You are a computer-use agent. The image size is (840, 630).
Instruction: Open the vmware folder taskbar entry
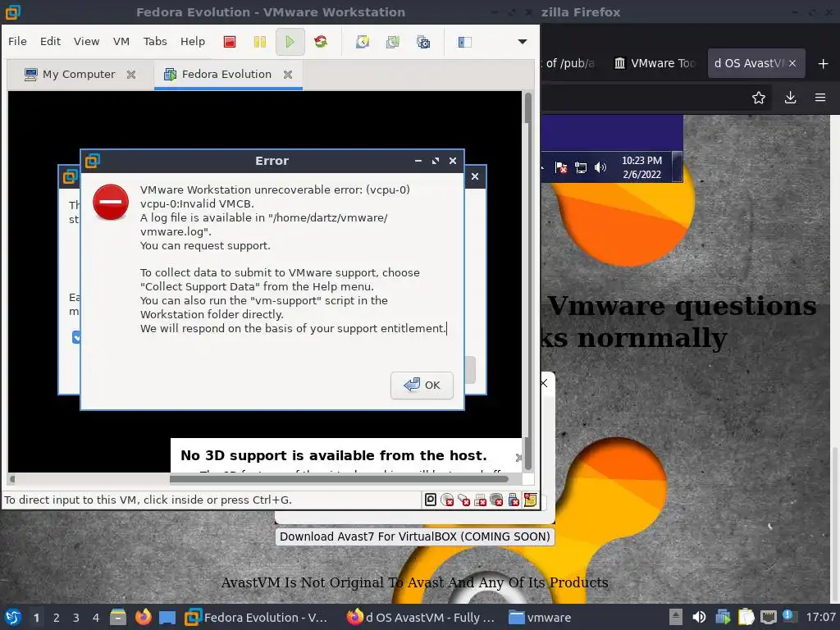tap(540, 618)
